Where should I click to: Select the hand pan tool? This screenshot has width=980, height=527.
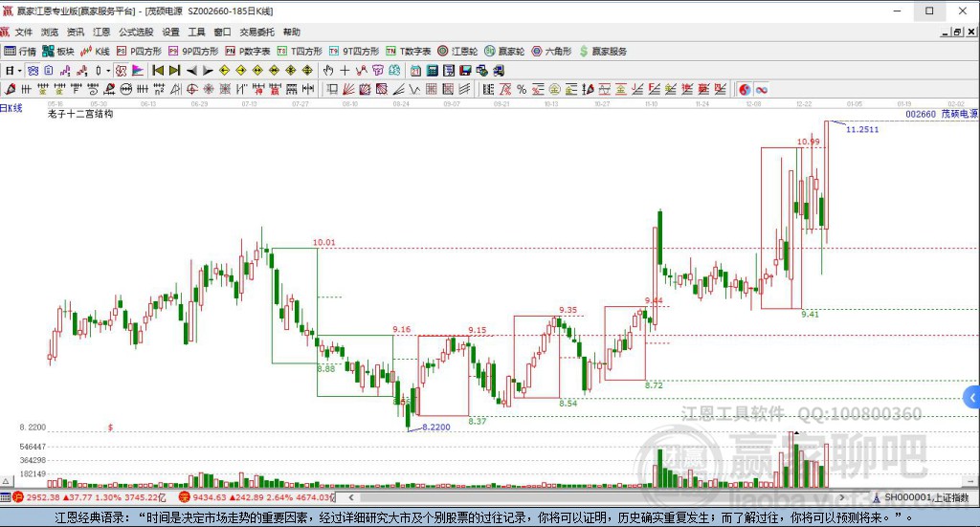coord(328,71)
